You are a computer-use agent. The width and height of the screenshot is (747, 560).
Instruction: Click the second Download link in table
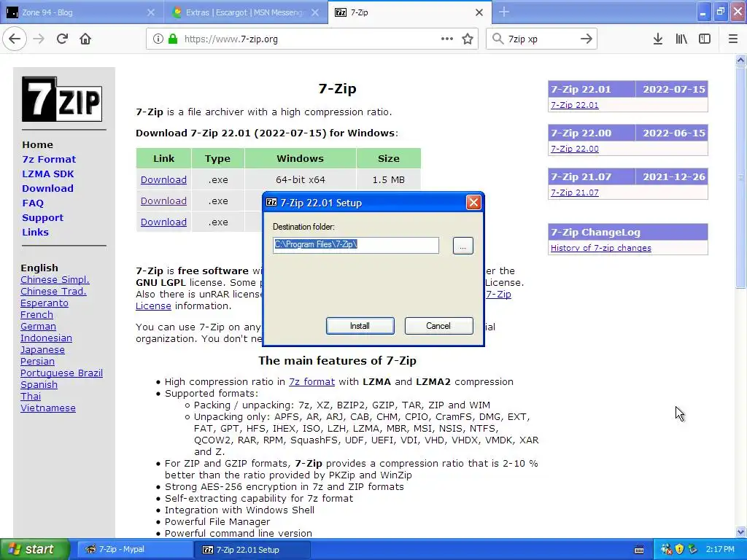[x=163, y=201]
